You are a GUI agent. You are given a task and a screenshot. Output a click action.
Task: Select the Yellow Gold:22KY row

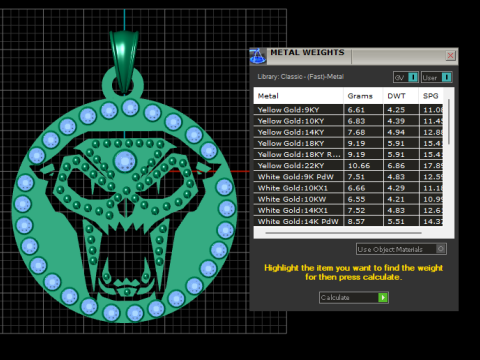pos(348,166)
